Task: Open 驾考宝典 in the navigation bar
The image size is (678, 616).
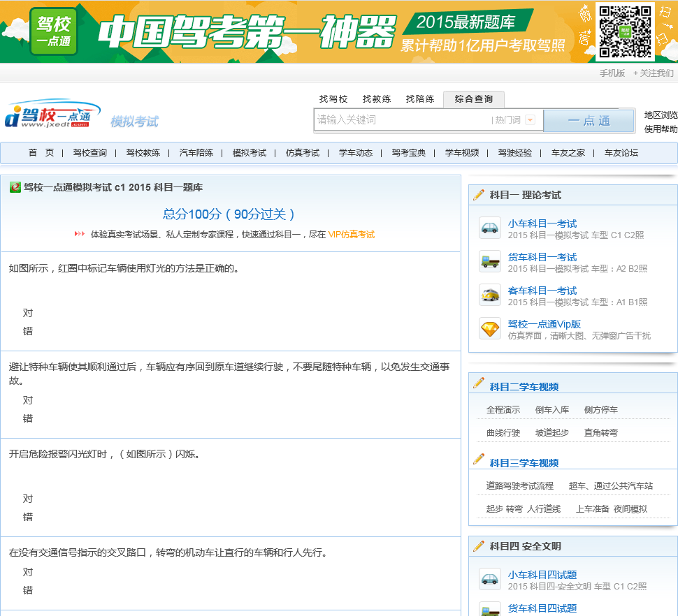Action: tap(409, 152)
